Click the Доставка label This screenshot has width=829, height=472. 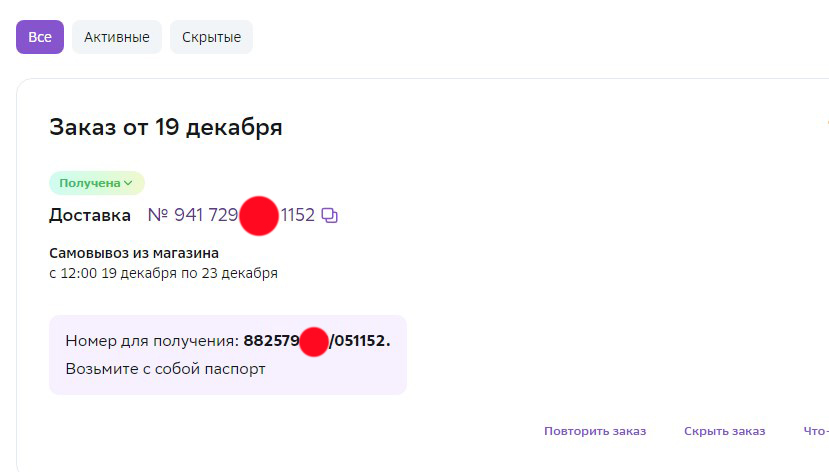pos(90,215)
